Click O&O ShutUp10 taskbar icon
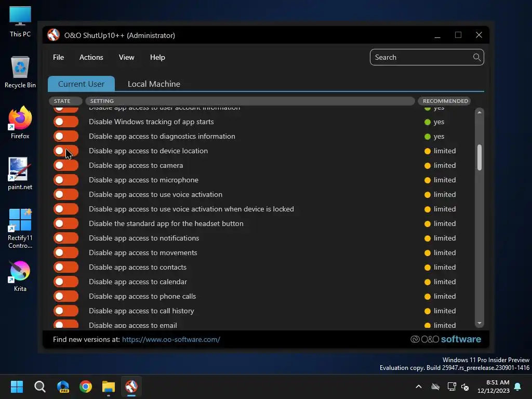Image resolution: width=532 pixels, height=399 pixels. pos(131,387)
